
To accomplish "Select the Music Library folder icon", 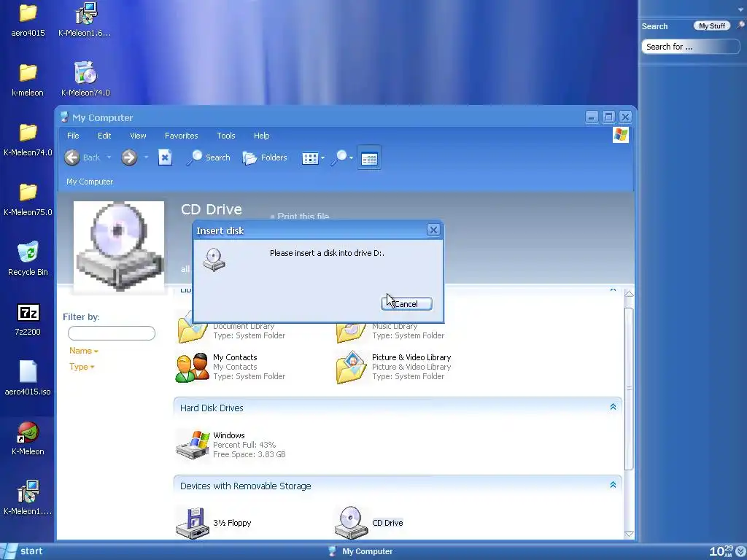I will click(351, 331).
